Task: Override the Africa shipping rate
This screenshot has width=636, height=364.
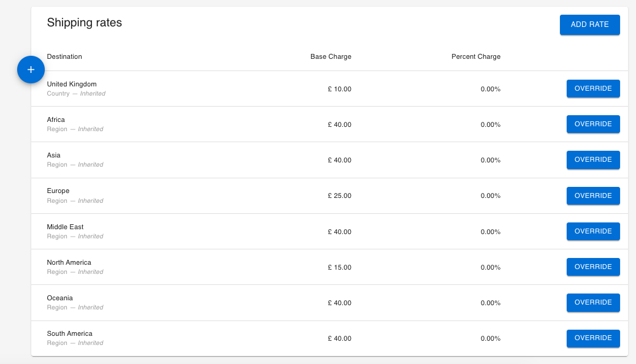Action: point(592,124)
